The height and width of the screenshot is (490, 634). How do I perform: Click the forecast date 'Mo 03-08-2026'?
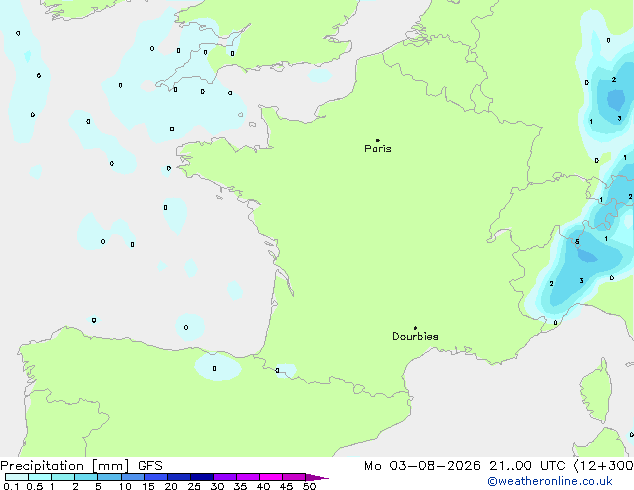(423, 466)
